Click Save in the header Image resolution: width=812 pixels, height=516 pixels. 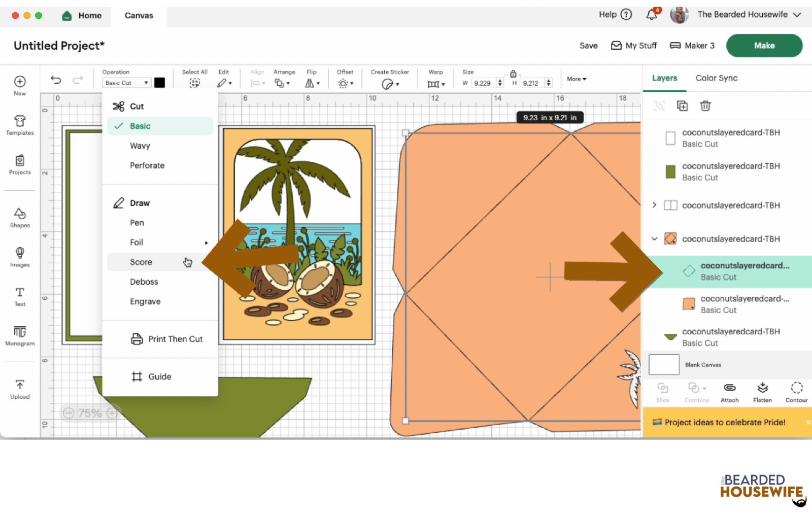pos(588,46)
